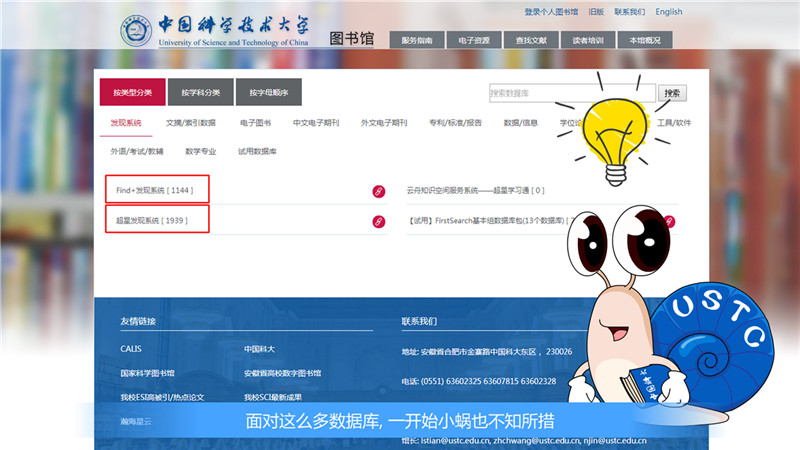800x450 pixels.
Task: Select the 数学专业 category
Action: [201, 152]
